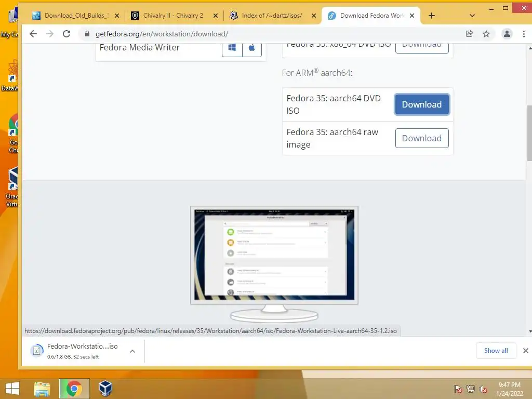
Task: Click Show all downloads
Action: (496, 351)
